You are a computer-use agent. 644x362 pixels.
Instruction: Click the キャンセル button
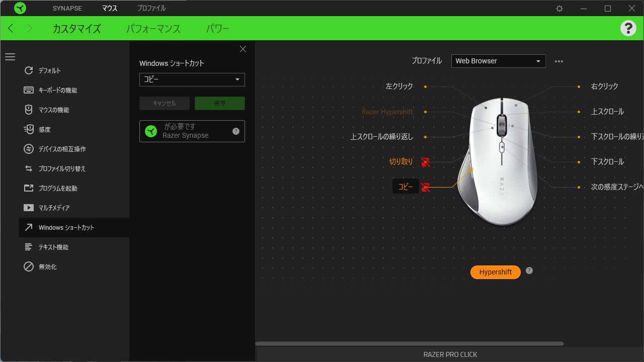pyautogui.click(x=165, y=103)
